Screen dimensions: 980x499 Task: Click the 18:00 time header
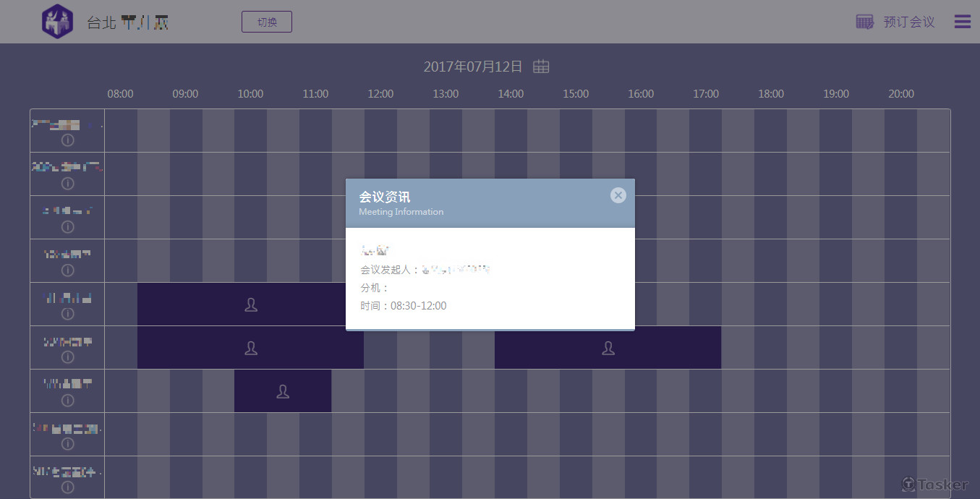click(771, 94)
